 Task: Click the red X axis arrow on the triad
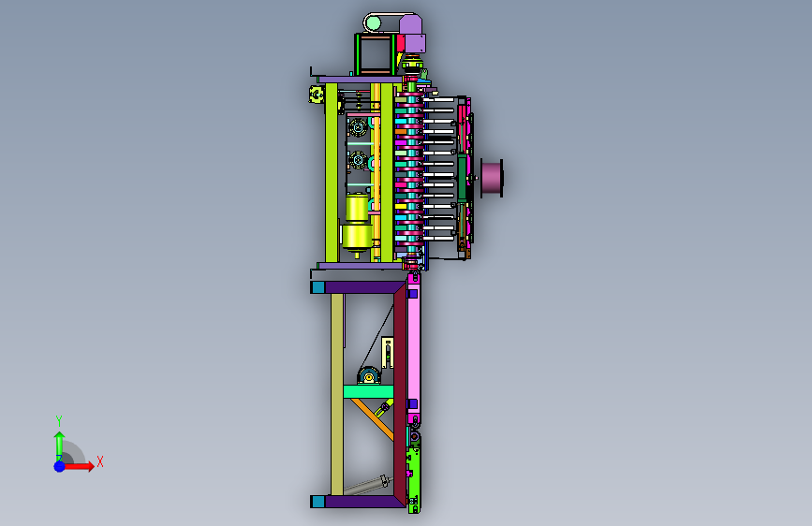[x=79, y=466]
